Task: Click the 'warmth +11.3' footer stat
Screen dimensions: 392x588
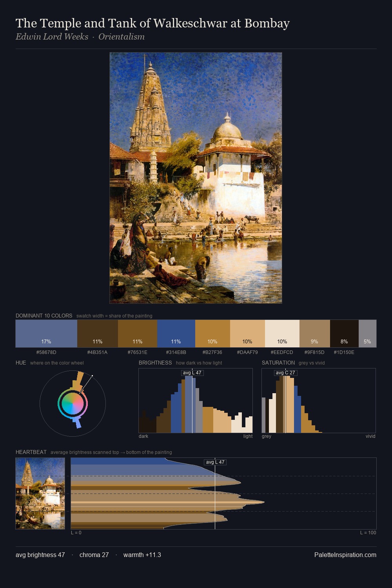Action: click(142, 555)
